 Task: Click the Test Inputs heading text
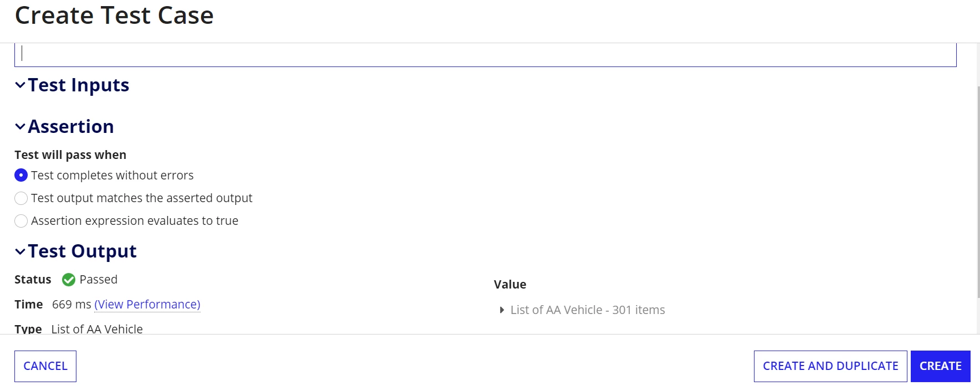click(x=79, y=85)
